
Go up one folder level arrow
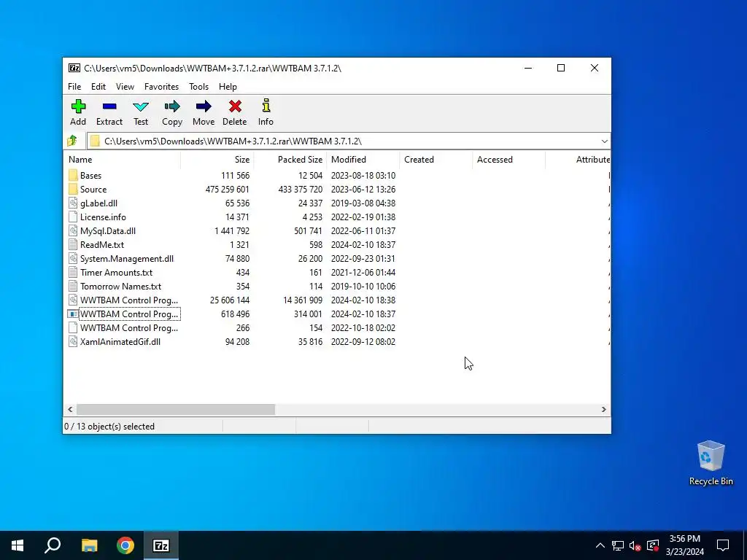[72, 141]
